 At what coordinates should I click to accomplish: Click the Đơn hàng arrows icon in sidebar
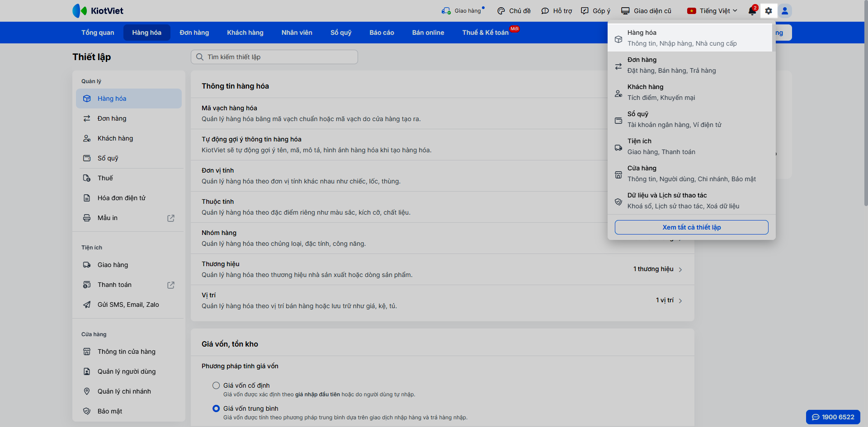[x=87, y=118]
